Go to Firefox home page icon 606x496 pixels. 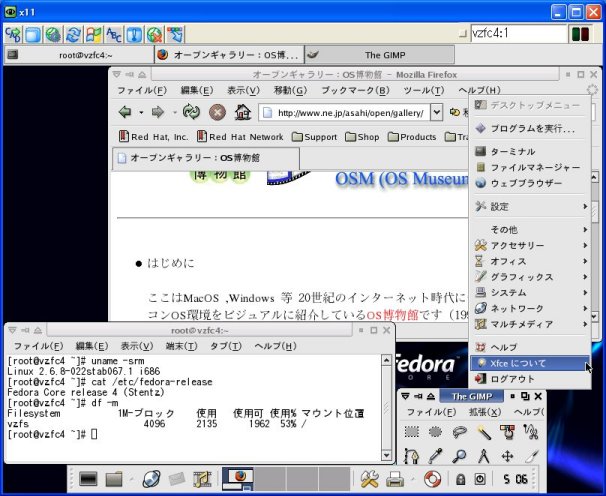(243, 112)
